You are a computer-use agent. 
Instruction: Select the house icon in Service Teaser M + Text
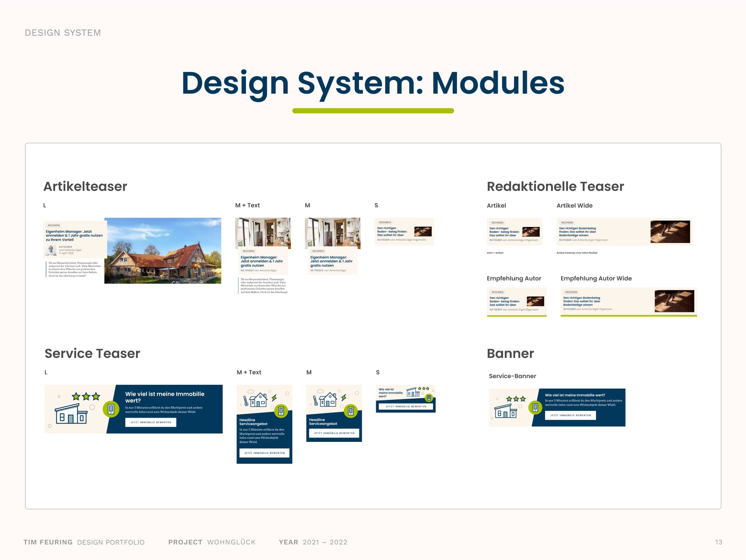258,400
